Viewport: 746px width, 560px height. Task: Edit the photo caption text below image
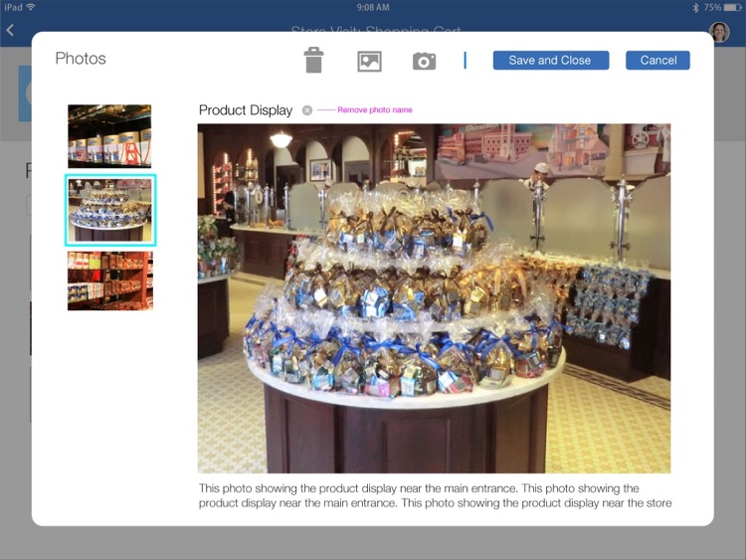pos(435,495)
